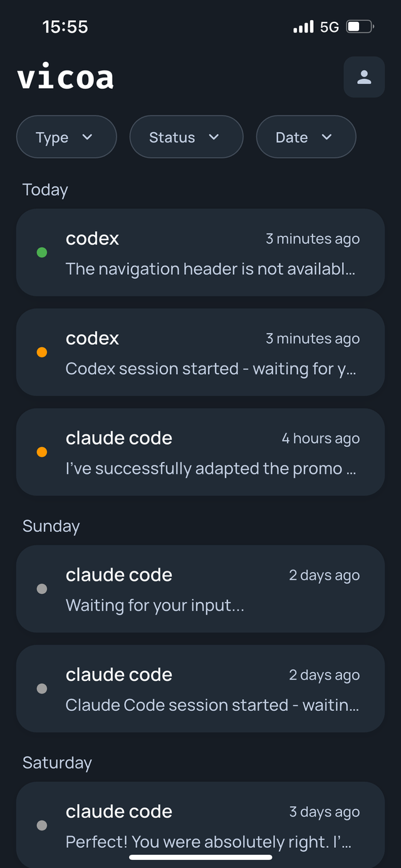
Task: Tap the orange dot beside the codex session
Action: coord(41,352)
